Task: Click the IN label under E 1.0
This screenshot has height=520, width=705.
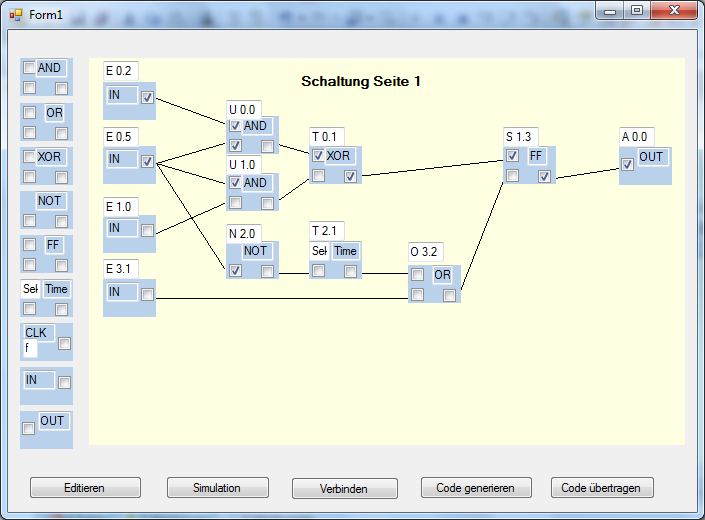Action: (121, 228)
